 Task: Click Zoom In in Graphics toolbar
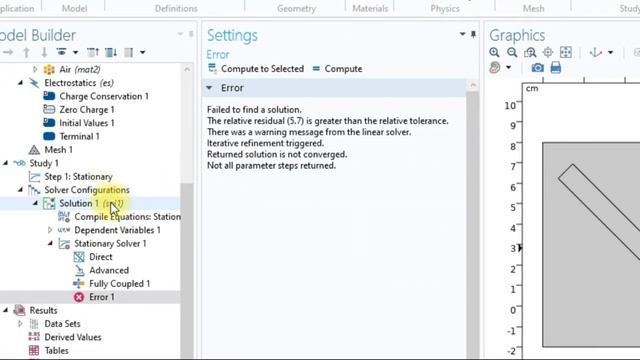[x=494, y=52]
